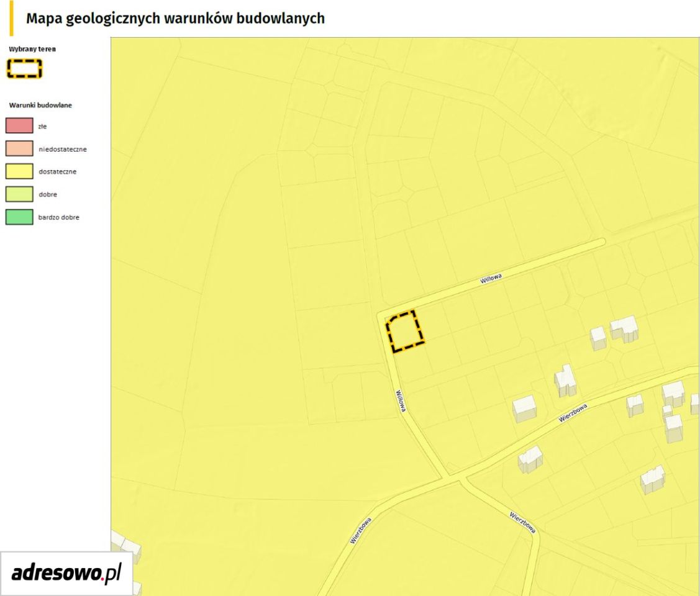Click the 'bardzo dobre' legend label

point(58,217)
